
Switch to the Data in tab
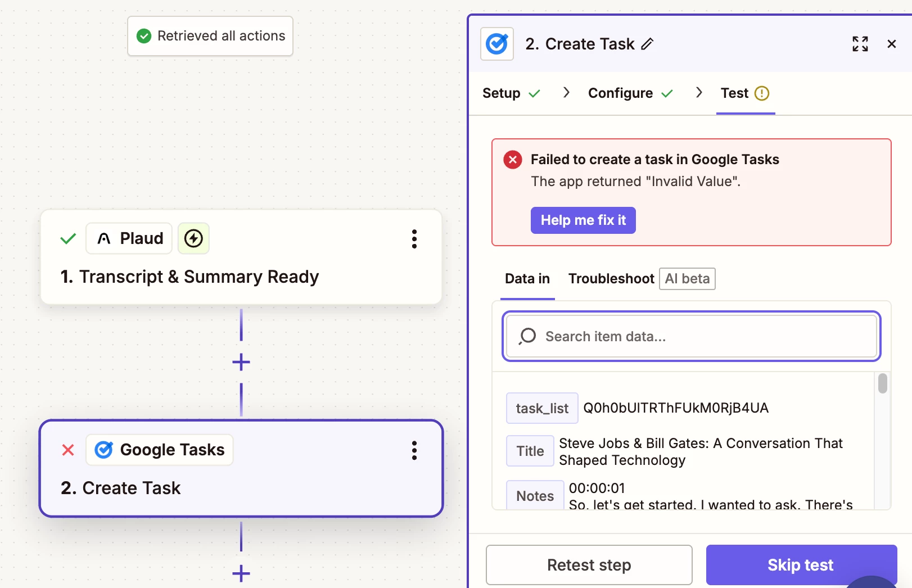click(x=527, y=279)
